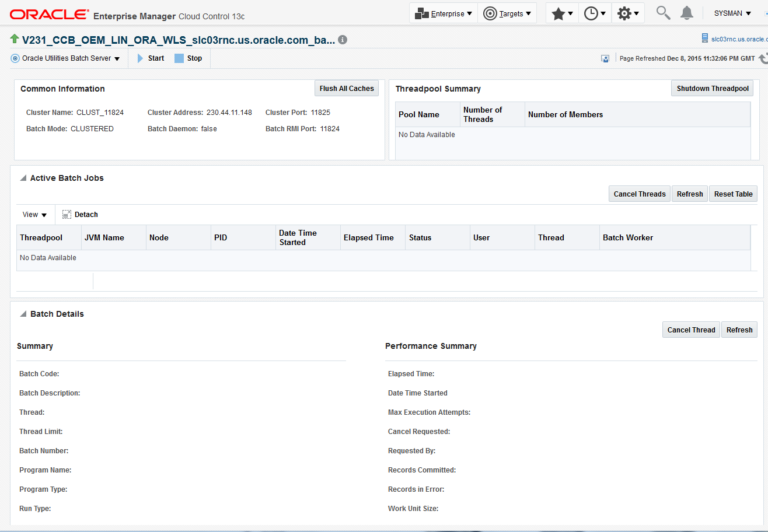Click cluster name value CLUST_11824
The image size is (768, 532).
(x=100, y=112)
